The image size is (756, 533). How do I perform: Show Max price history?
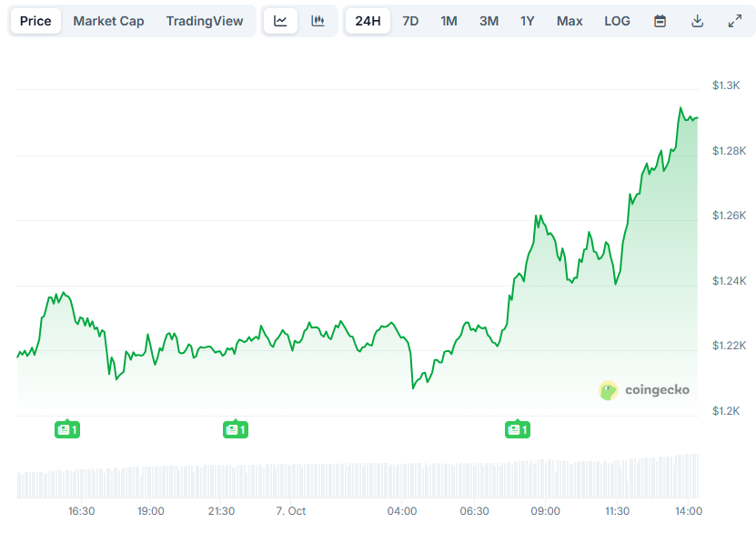(x=570, y=21)
